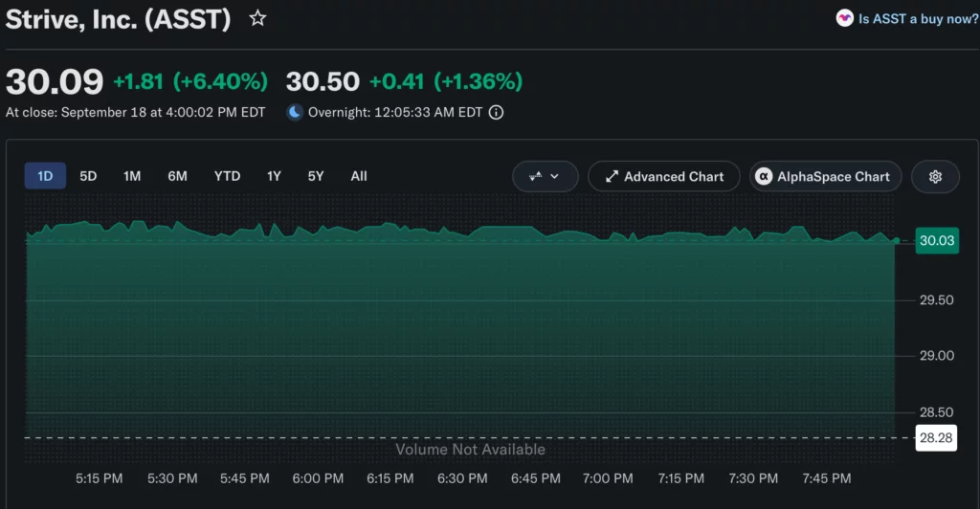Click the 6:30 PM time axis label

462,478
